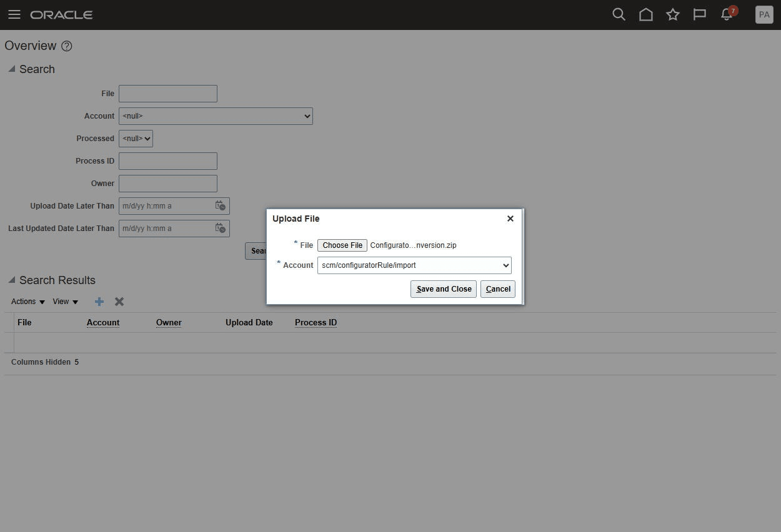Delete selected row using the X icon
Screen dimensions: 781x532
(119, 302)
